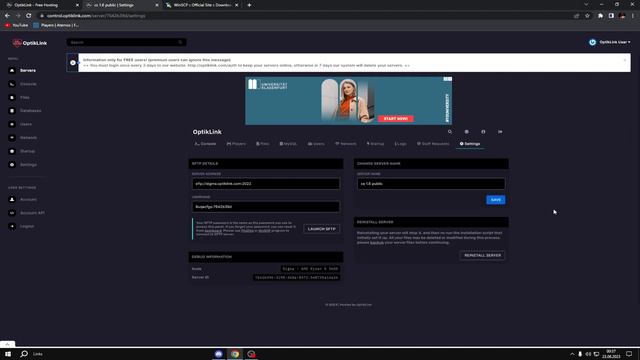Click the Server ID value
This screenshot has width=640, height=360.
(x=297, y=278)
